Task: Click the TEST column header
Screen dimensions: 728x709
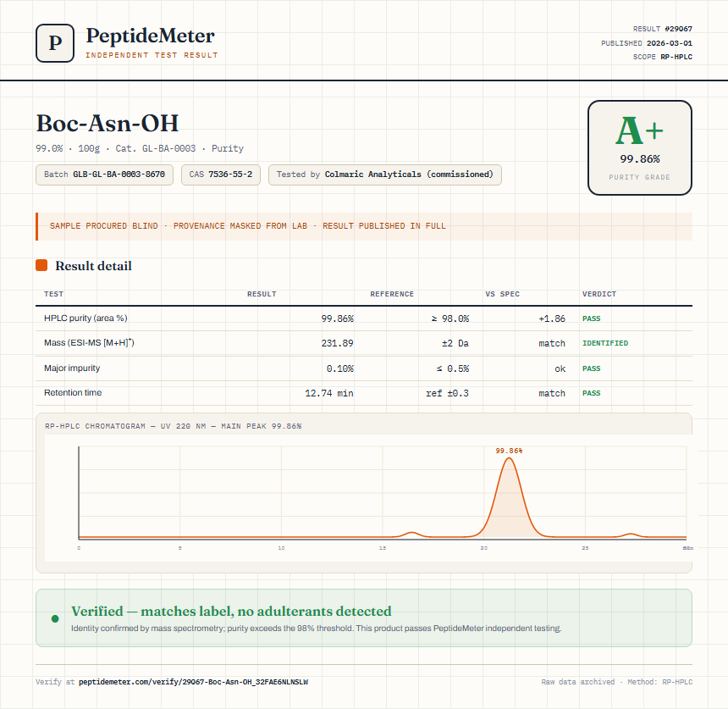Action: click(x=53, y=294)
